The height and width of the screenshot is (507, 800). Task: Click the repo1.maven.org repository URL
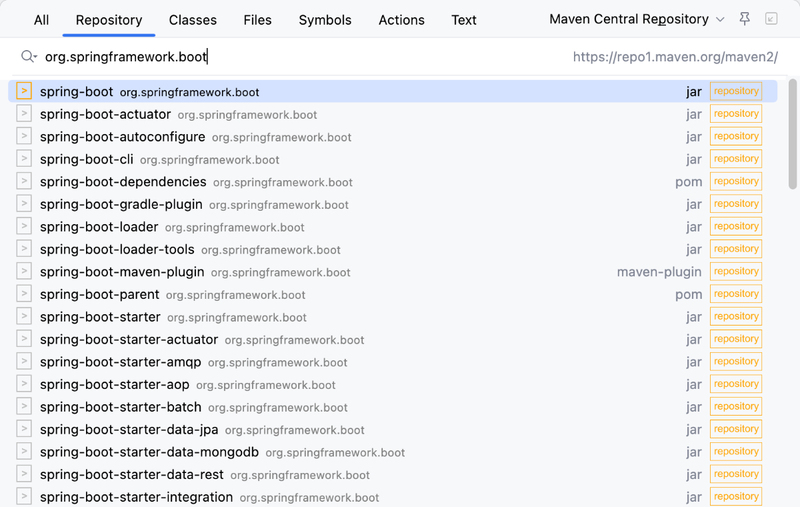pyautogui.click(x=675, y=57)
